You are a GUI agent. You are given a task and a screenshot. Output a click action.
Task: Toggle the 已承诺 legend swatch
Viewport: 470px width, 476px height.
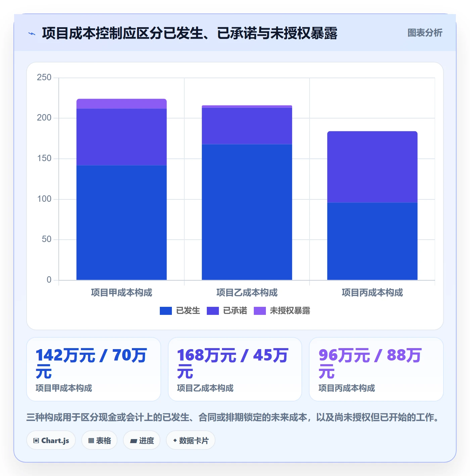click(213, 311)
